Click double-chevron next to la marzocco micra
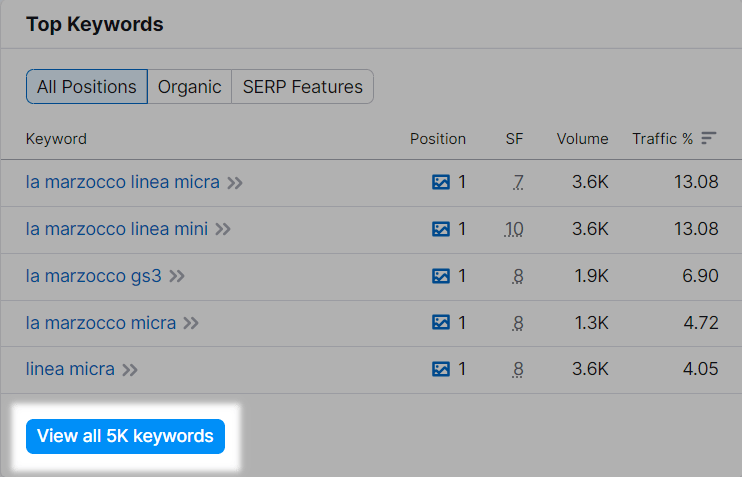 [x=191, y=323]
